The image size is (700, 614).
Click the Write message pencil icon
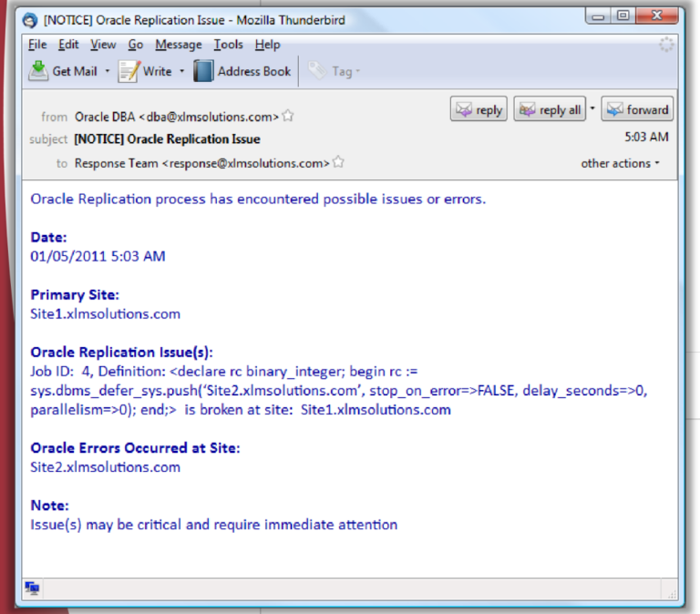129,71
